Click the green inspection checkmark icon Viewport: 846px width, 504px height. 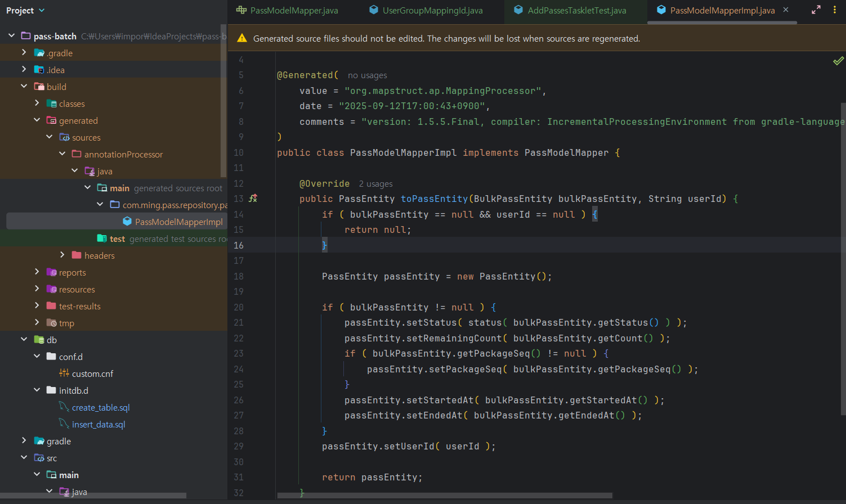(838, 61)
